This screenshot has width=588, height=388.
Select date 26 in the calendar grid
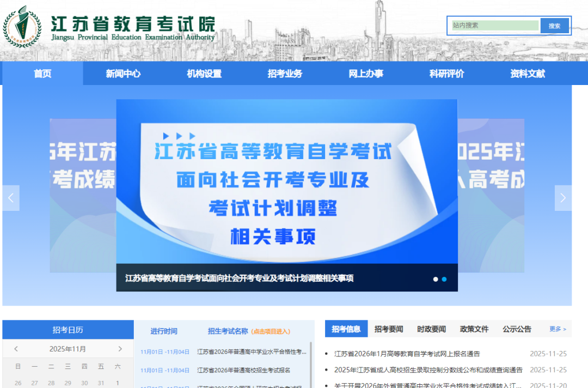[x=17, y=383]
